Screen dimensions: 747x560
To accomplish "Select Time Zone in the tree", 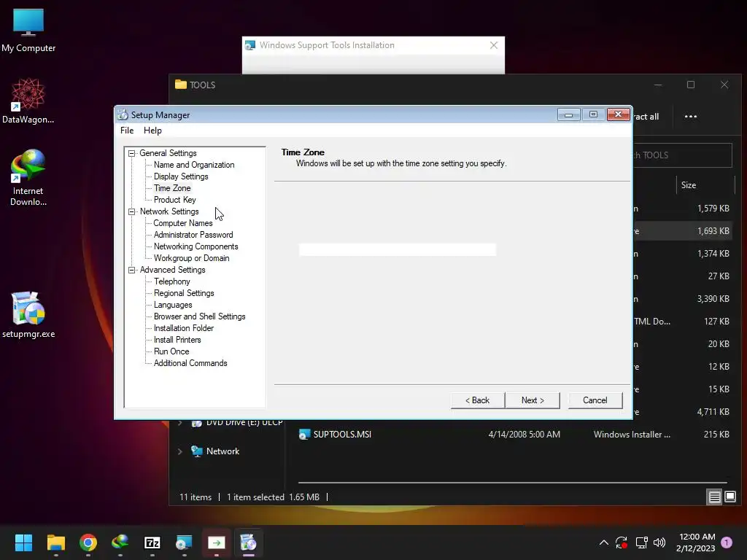I will click(172, 188).
